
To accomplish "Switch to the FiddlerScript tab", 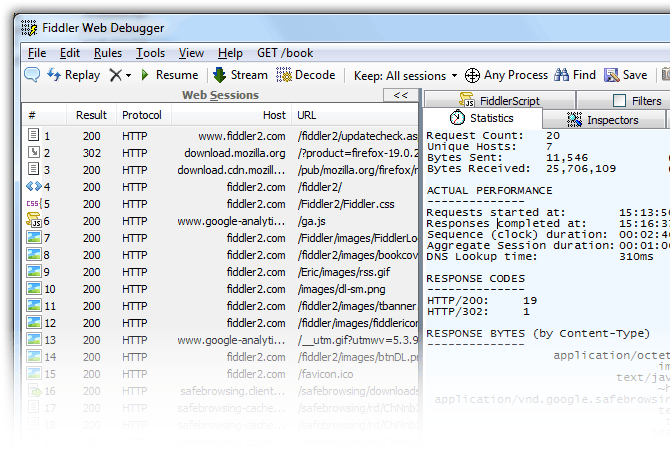I will [x=499, y=100].
